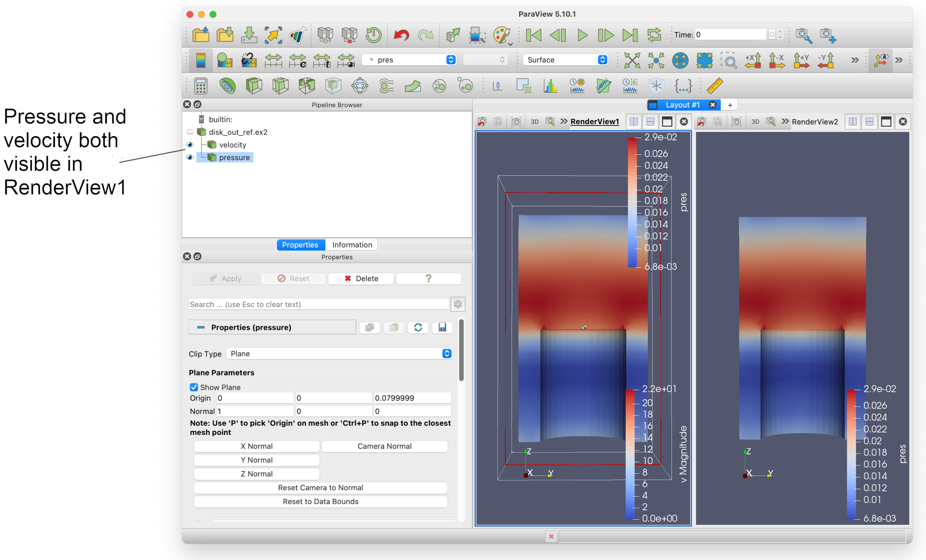Set view direction to +X icon
The image size is (926, 560).
(x=753, y=60)
